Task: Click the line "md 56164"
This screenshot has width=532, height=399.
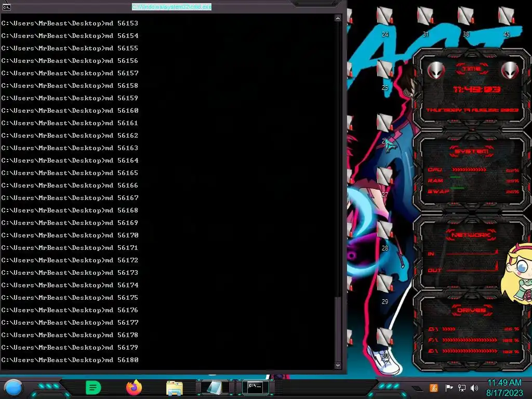Action: 70,161
